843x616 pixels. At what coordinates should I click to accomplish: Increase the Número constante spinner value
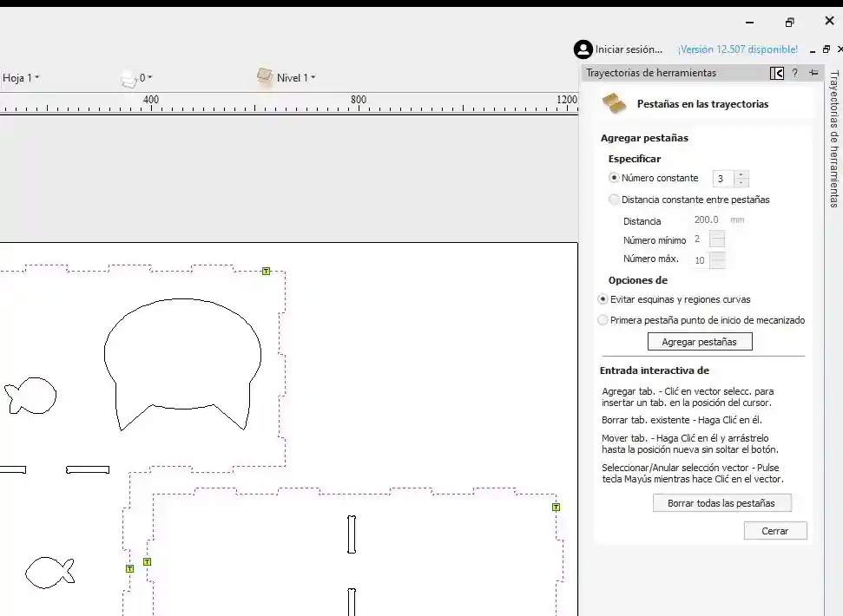741,174
